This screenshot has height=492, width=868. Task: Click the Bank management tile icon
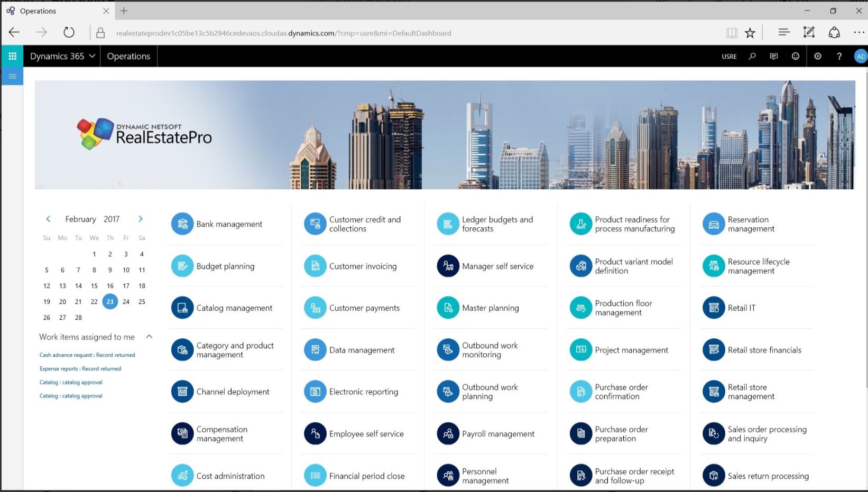click(x=182, y=224)
